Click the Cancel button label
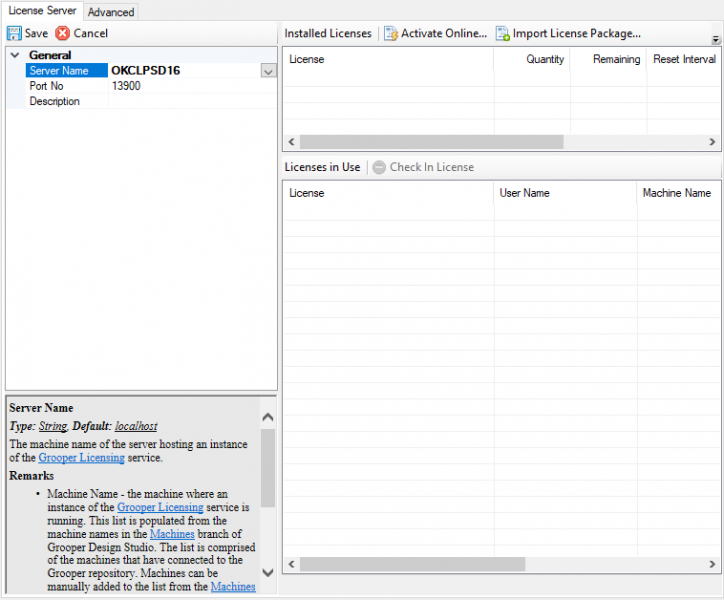Screen dimensions: 724x600 pyautogui.click(x=90, y=33)
